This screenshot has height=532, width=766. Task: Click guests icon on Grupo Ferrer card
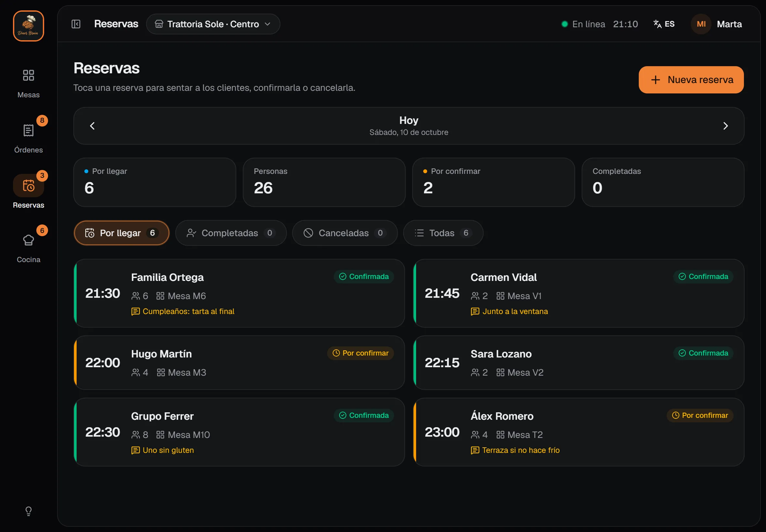point(135,435)
